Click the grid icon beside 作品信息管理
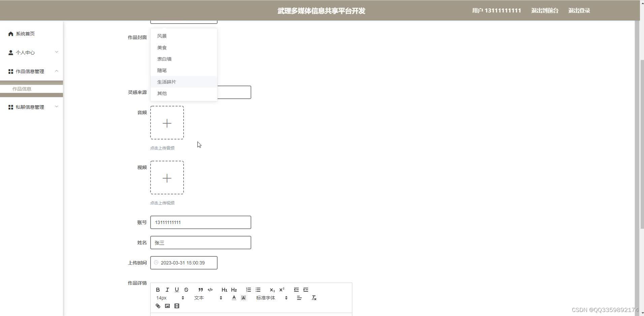 [11, 71]
